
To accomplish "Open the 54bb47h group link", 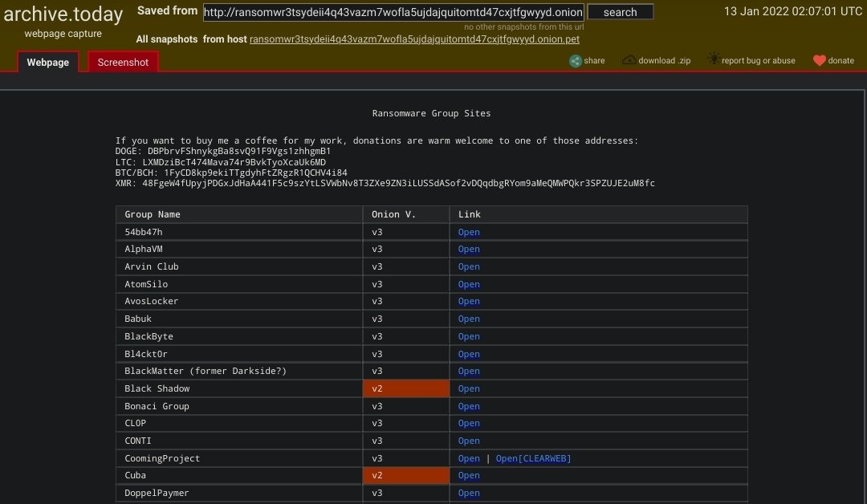I will [468, 232].
